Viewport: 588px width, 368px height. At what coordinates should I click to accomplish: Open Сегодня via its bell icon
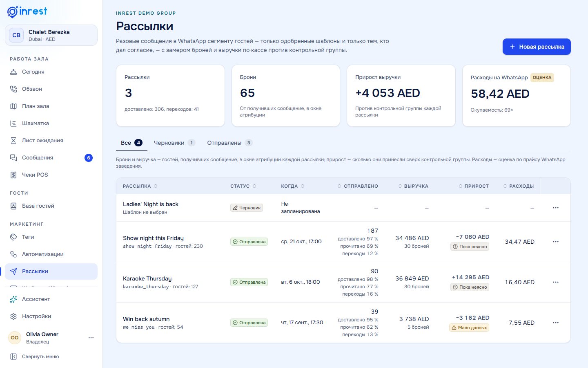[x=13, y=72]
